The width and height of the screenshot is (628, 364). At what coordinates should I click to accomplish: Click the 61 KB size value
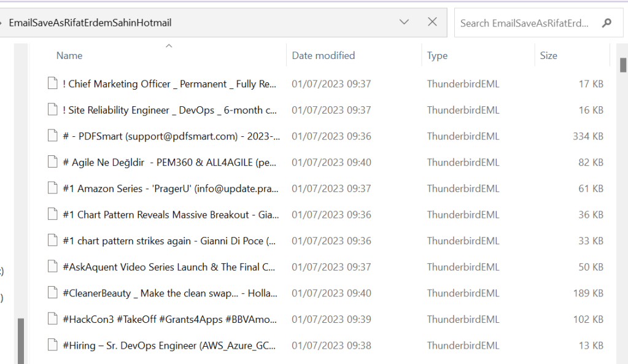click(591, 188)
